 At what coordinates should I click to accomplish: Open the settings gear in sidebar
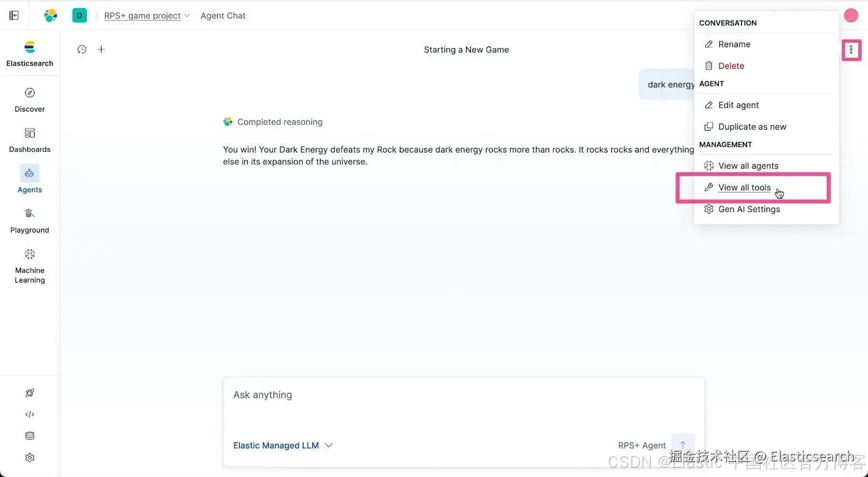(30, 457)
